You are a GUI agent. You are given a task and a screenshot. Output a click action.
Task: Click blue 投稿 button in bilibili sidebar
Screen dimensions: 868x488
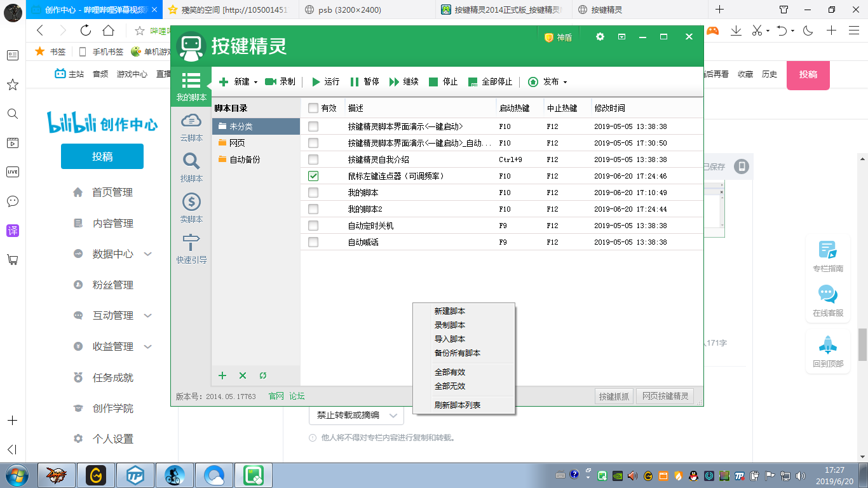102,156
